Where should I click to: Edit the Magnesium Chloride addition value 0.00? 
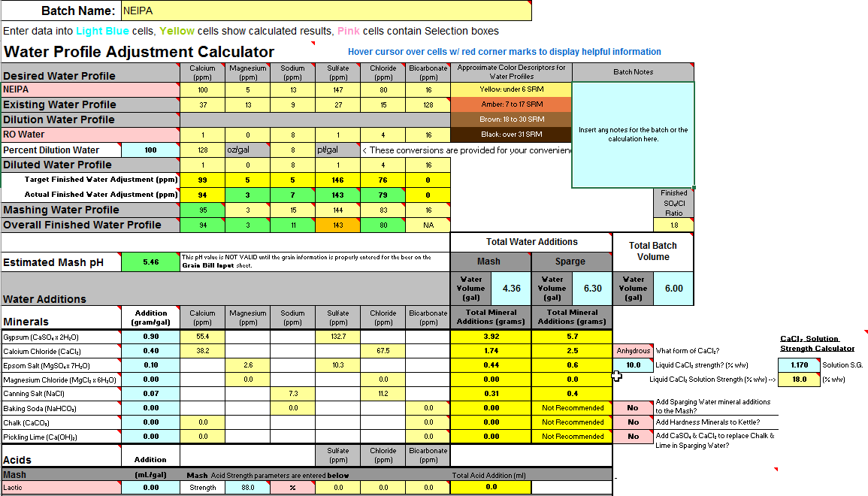[150, 380]
